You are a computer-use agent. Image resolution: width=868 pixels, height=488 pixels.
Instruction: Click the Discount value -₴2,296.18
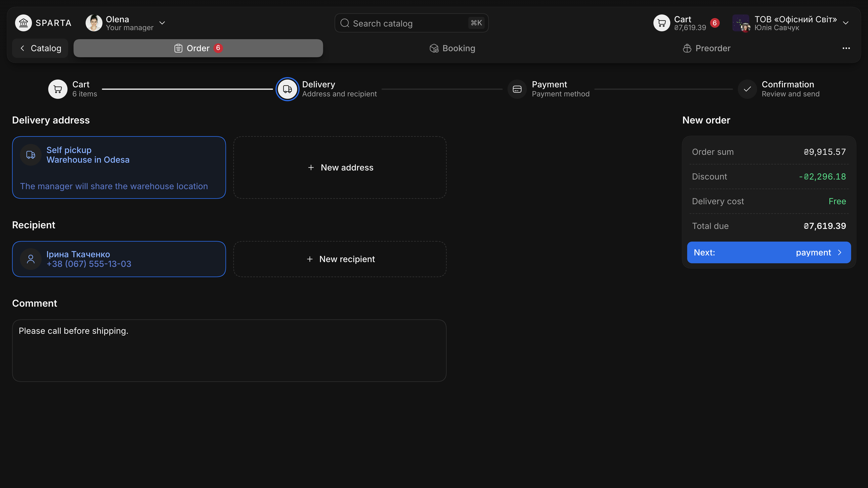[x=823, y=177]
